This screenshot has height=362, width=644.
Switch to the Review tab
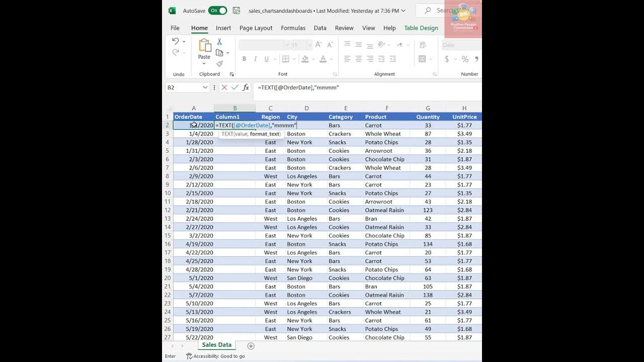[344, 28]
